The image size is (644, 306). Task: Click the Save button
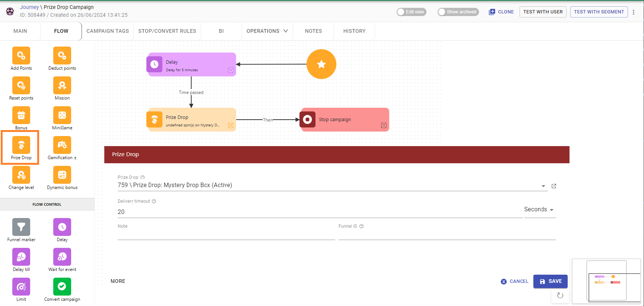[x=550, y=281]
